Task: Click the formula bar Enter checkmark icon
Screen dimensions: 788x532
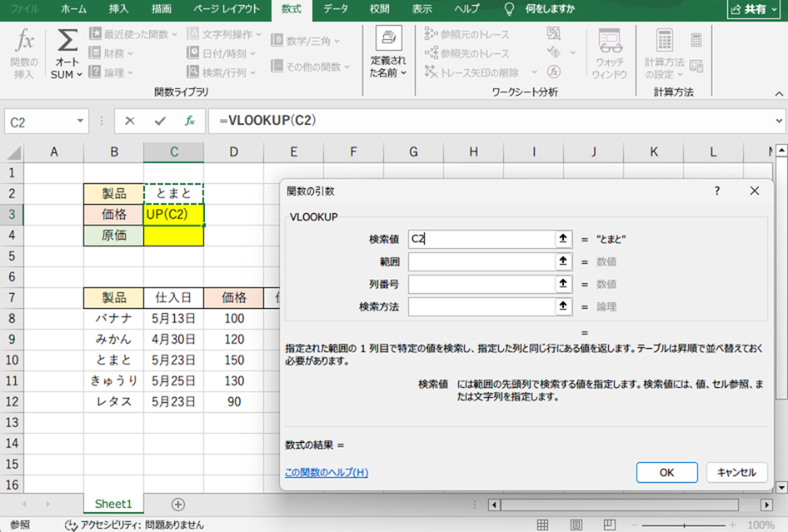Action: point(159,121)
